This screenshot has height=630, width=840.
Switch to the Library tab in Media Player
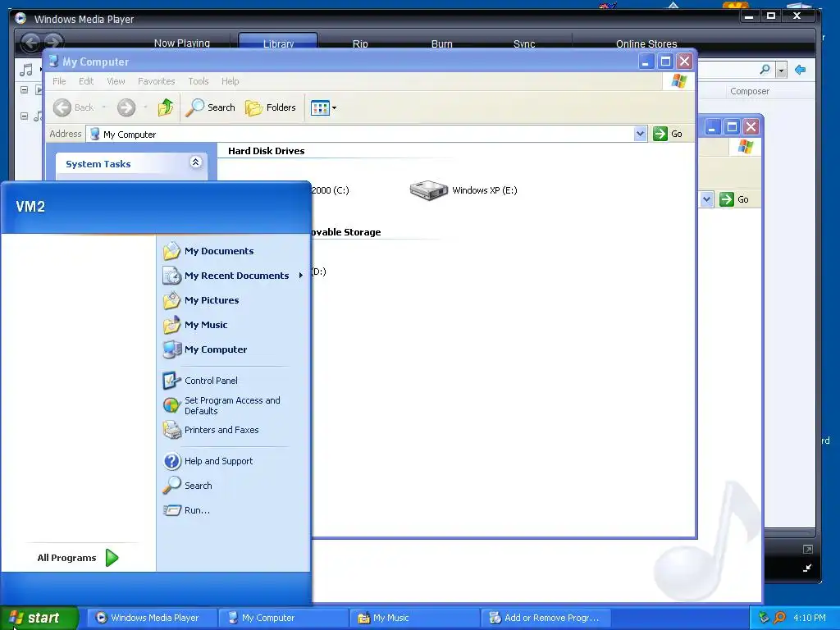coord(278,43)
